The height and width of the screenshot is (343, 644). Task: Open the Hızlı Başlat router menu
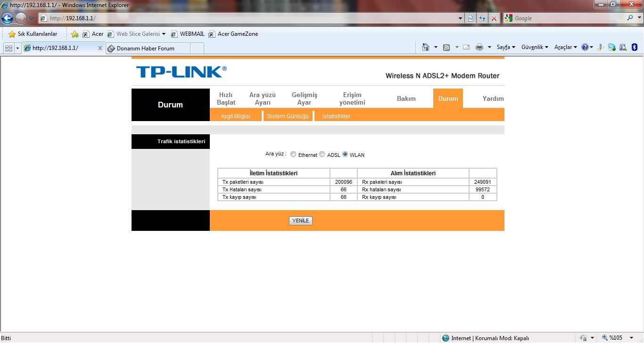(226, 98)
